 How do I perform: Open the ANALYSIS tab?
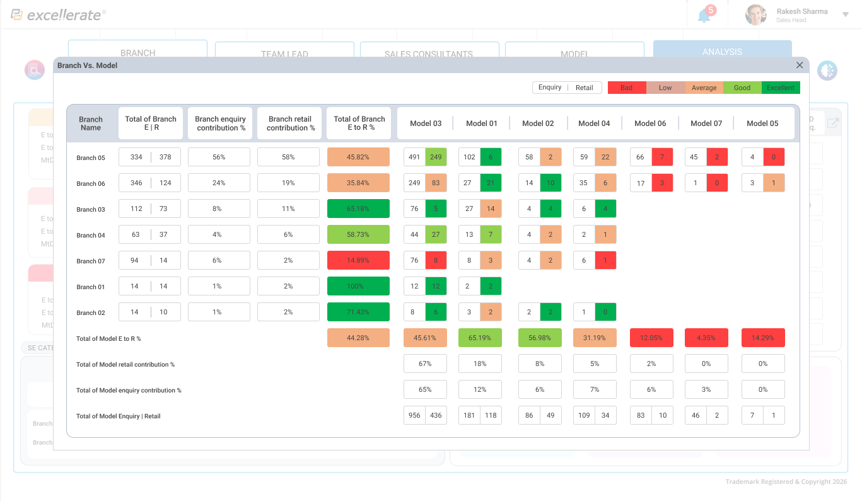click(x=722, y=50)
